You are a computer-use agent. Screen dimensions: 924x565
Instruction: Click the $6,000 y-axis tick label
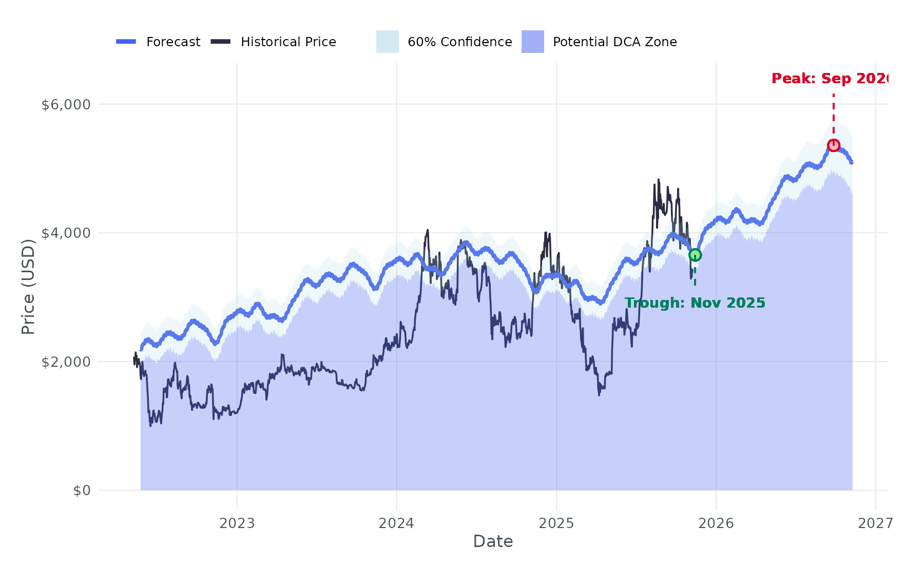point(66,105)
